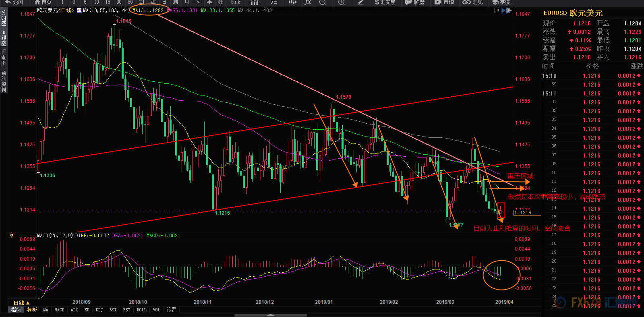Switch to weekly 周 period
The width and height of the screenshot is (644, 317).
pyautogui.click(x=176, y=2)
